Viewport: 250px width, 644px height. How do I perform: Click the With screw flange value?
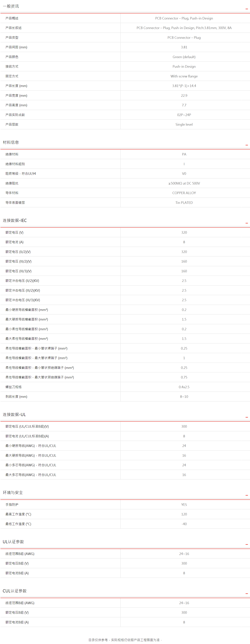click(184, 76)
